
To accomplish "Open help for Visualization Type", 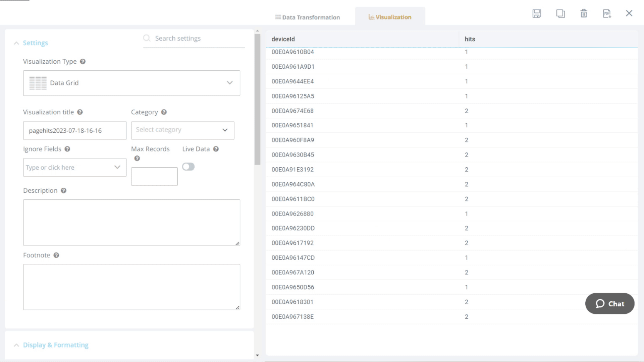I will pos(83,61).
